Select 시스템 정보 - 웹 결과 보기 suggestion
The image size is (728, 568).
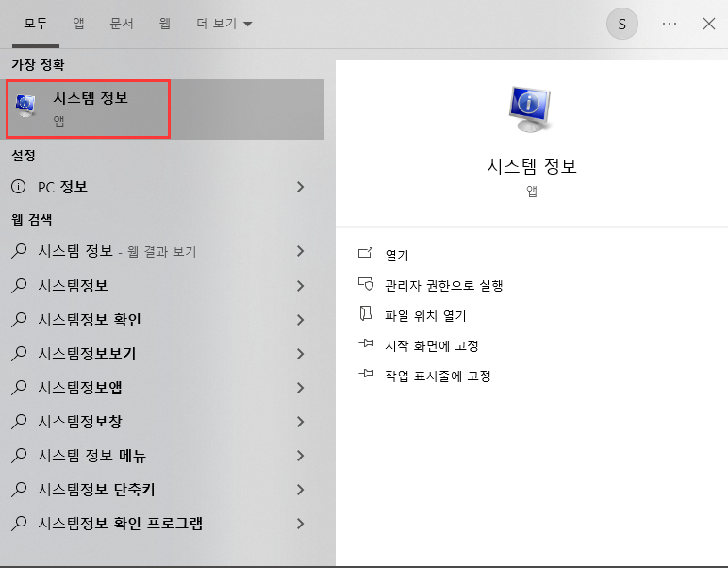(162, 251)
